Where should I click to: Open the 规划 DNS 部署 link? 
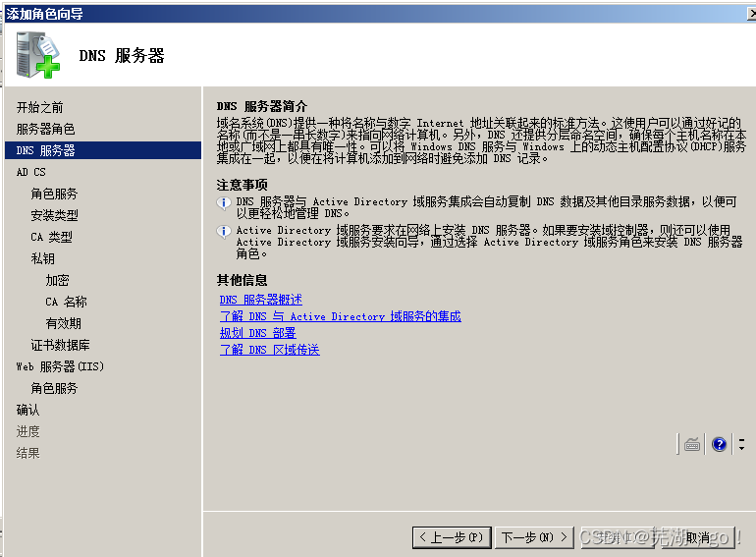coord(258,333)
